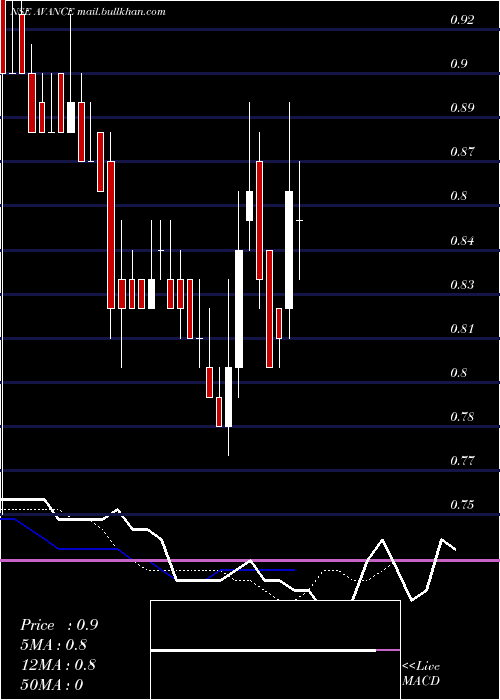Click the 12MA : 0.8 readout
Screen dimensions: 500x700
pyautogui.click(x=58, y=665)
